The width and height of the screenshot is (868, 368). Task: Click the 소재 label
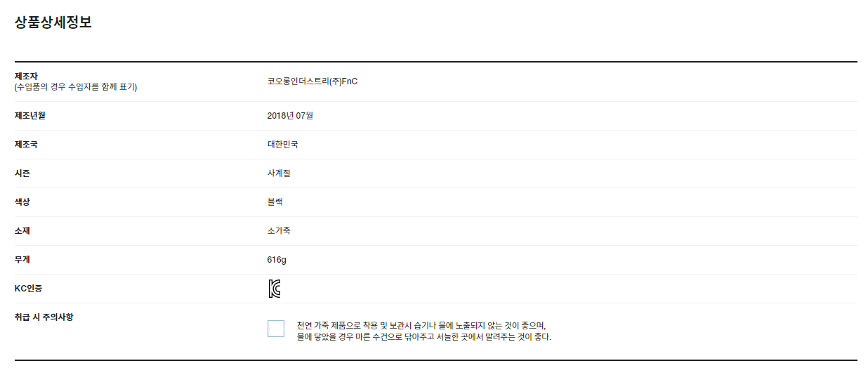coord(22,231)
